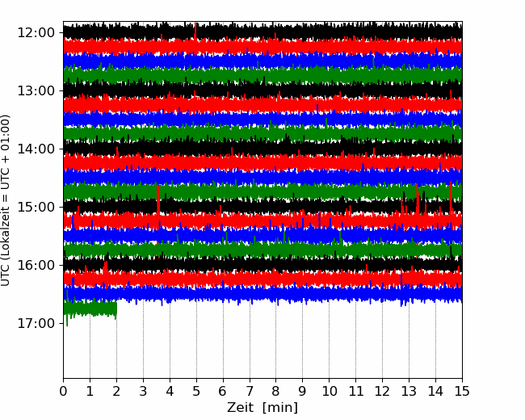
Task: Click the x-axis tick label 12
Action: point(382,391)
